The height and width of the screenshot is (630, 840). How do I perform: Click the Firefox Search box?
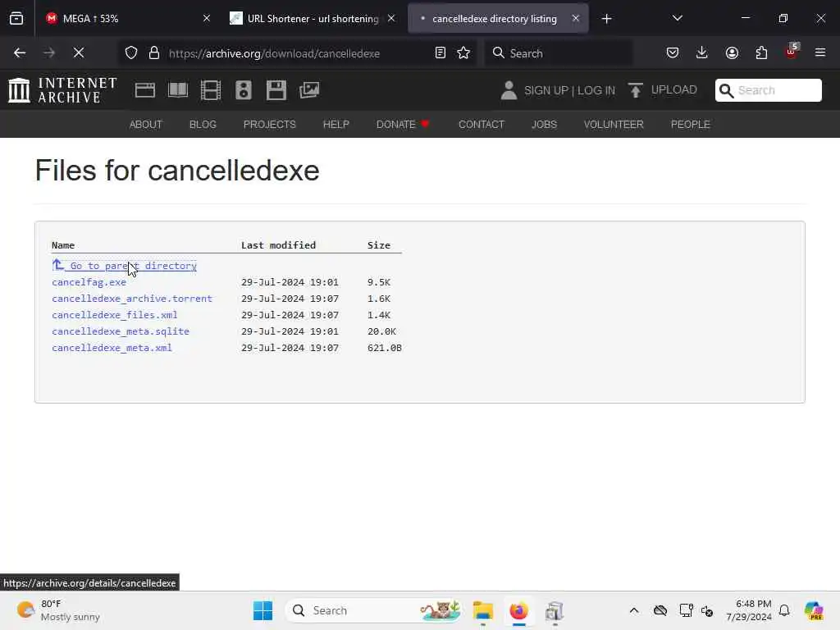point(558,53)
